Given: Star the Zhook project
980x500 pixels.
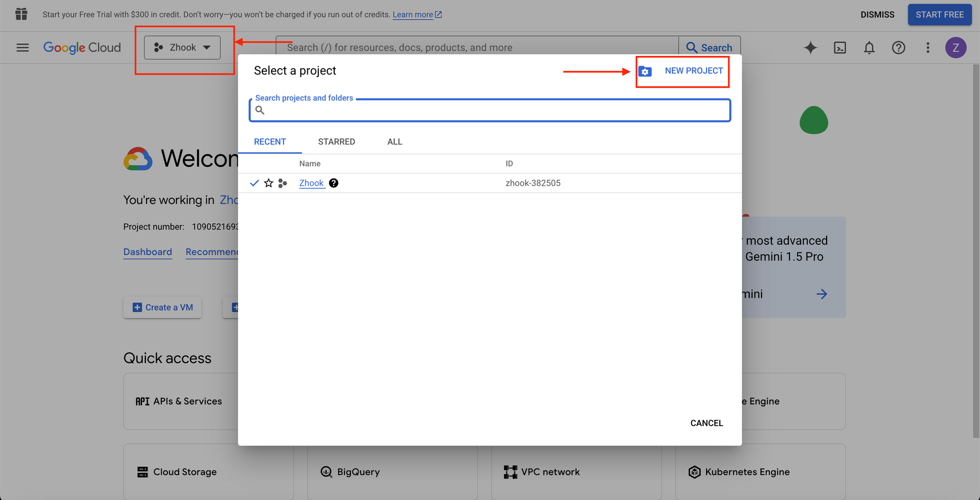Looking at the screenshot, I should tap(269, 183).
